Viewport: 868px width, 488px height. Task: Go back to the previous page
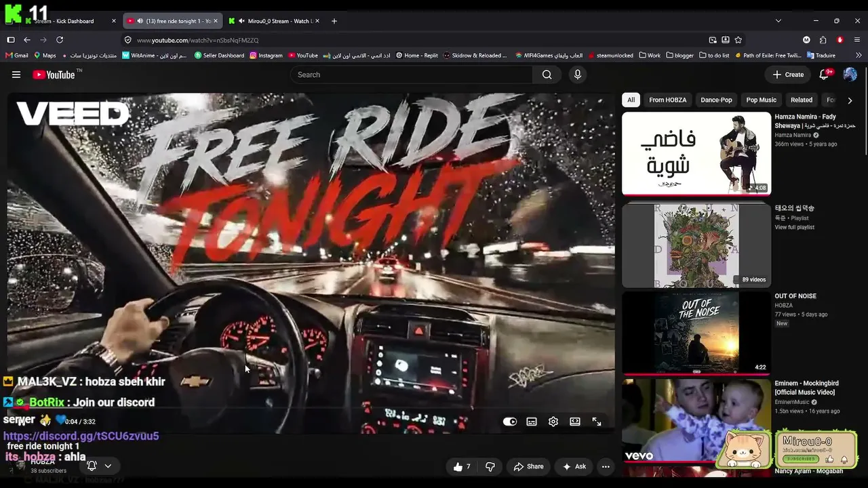coord(27,40)
